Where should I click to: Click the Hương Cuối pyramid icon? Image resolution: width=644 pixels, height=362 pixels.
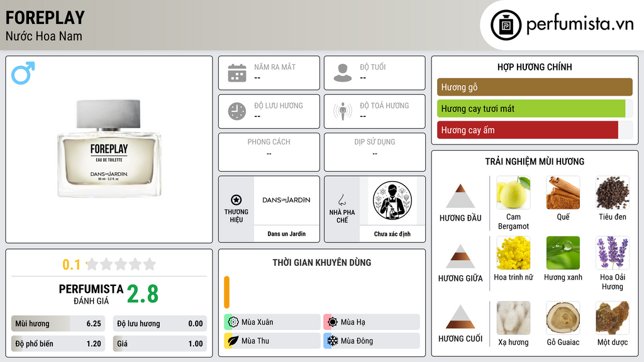(x=460, y=317)
